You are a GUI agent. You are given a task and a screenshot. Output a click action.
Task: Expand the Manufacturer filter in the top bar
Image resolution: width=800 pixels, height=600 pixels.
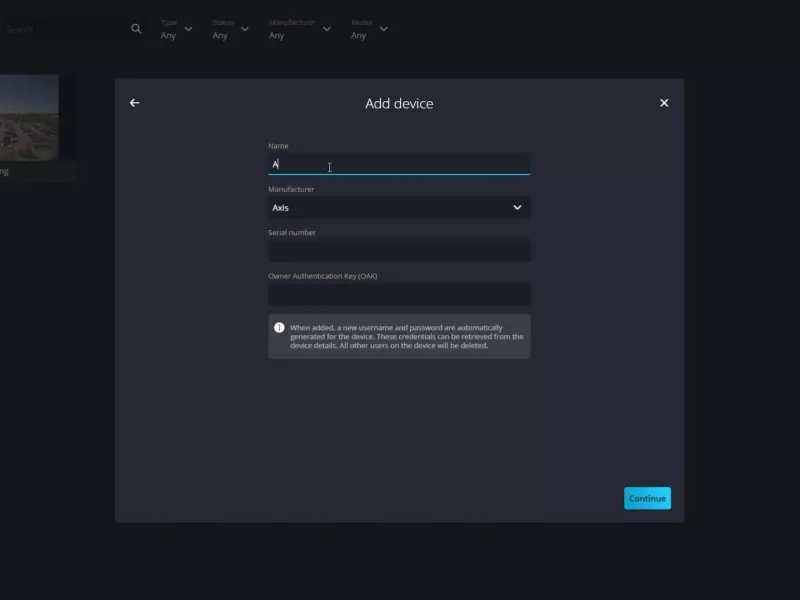(299, 29)
